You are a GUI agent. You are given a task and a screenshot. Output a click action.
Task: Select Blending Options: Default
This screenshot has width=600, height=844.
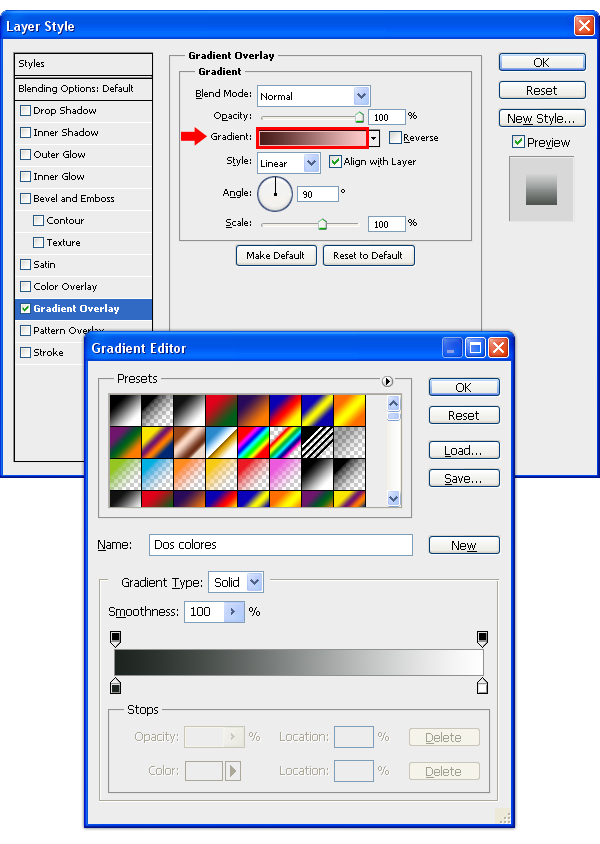[83, 89]
